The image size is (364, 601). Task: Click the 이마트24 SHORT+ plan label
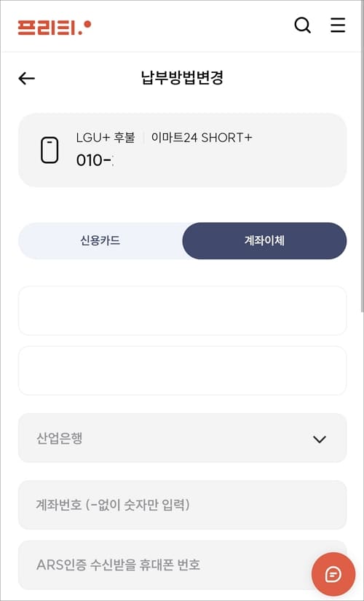[x=202, y=138]
